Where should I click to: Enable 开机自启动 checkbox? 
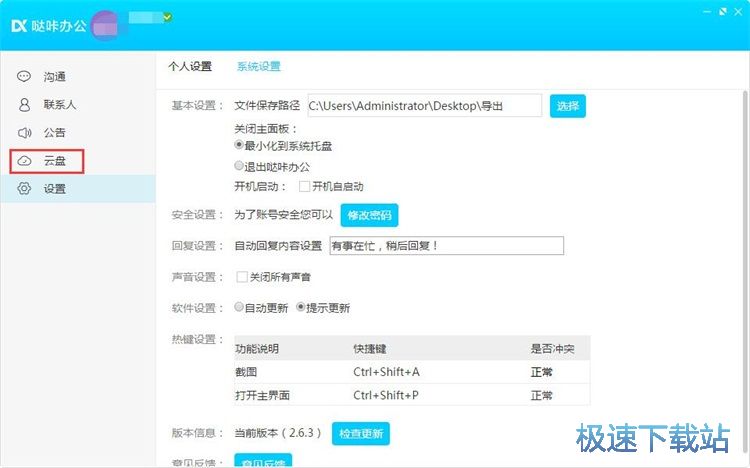[x=304, y=186]
